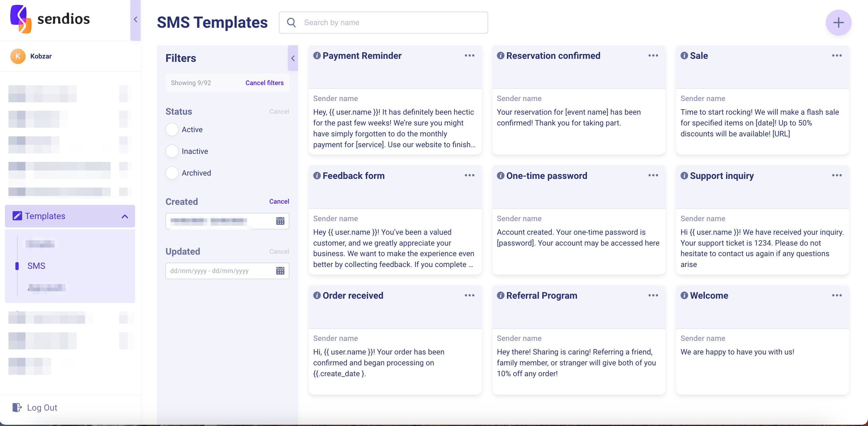868x426 pixels.
Task: Collapse the main sidebar with arrow
Action: pos(135,20)
